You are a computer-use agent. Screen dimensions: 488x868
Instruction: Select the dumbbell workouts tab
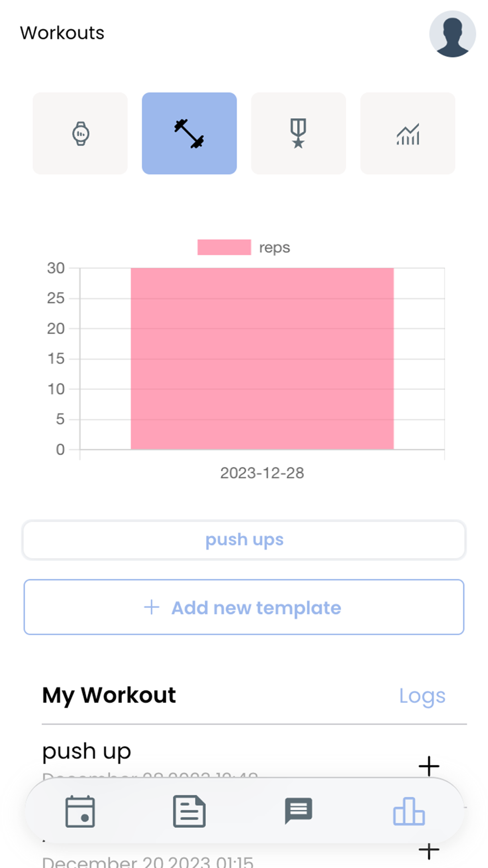[189, 133]
